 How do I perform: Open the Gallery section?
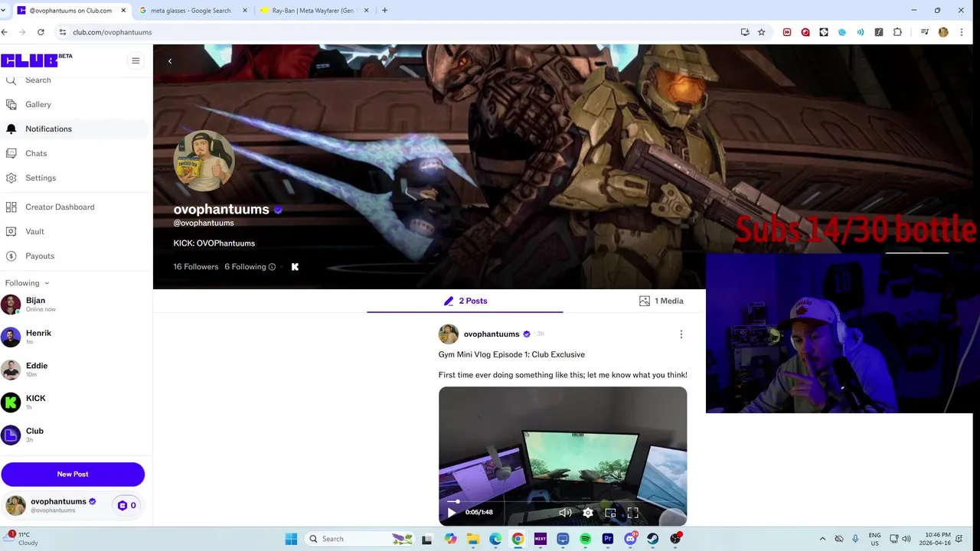(38, 104)
